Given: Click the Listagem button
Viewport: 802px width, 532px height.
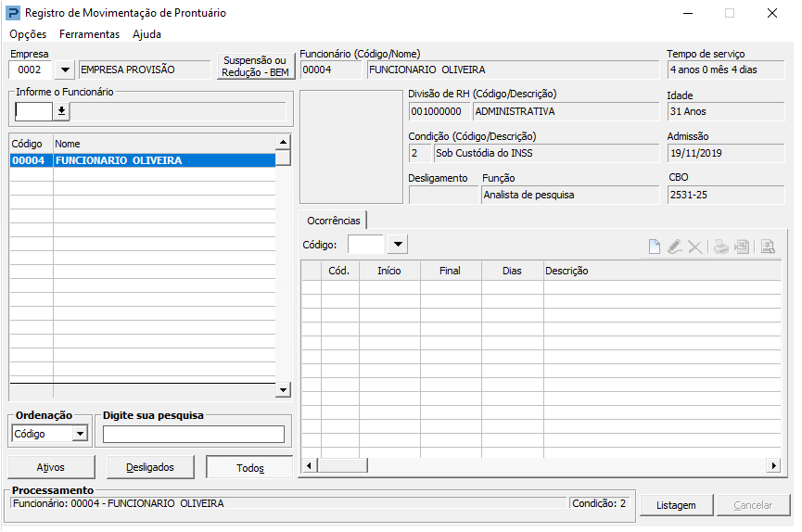Looking at the screenshot, I should [x=676, y=505].
